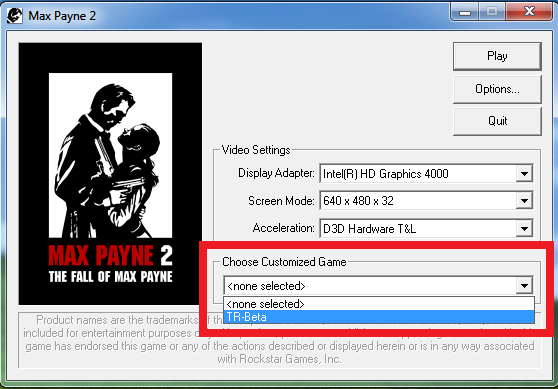The height and width of the screenshot is (389, 558).
Task: Expand the Acceleration dropdown arrow
Action: click(x=524, y=228)
